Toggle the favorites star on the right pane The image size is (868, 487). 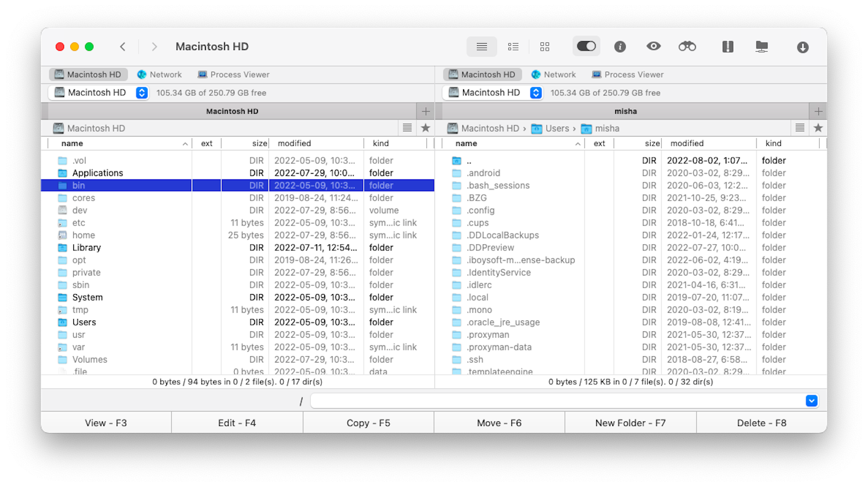click(x=818, y=128)
